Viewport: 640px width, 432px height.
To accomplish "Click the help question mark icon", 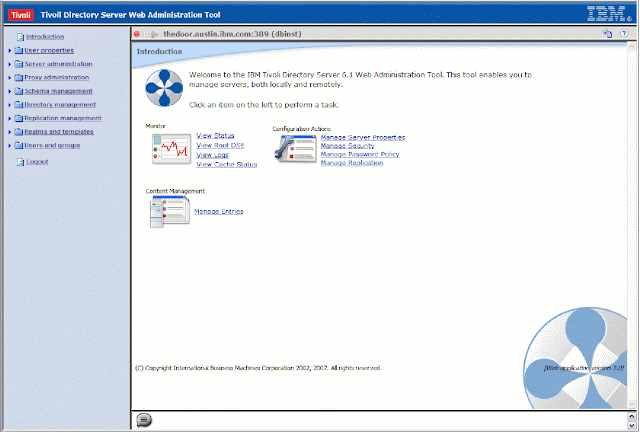I will (x=624, y=33).
